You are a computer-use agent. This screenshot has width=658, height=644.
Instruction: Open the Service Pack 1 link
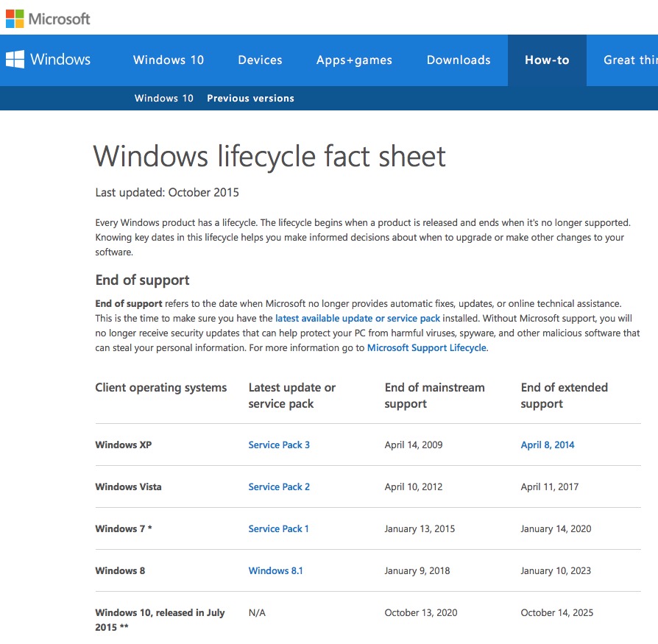point(278,528)
